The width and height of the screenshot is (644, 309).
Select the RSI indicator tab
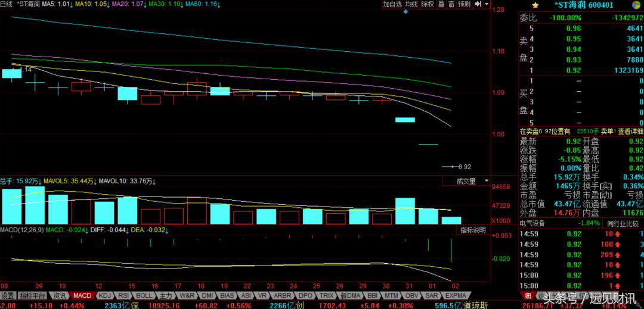tap(124, 295)
